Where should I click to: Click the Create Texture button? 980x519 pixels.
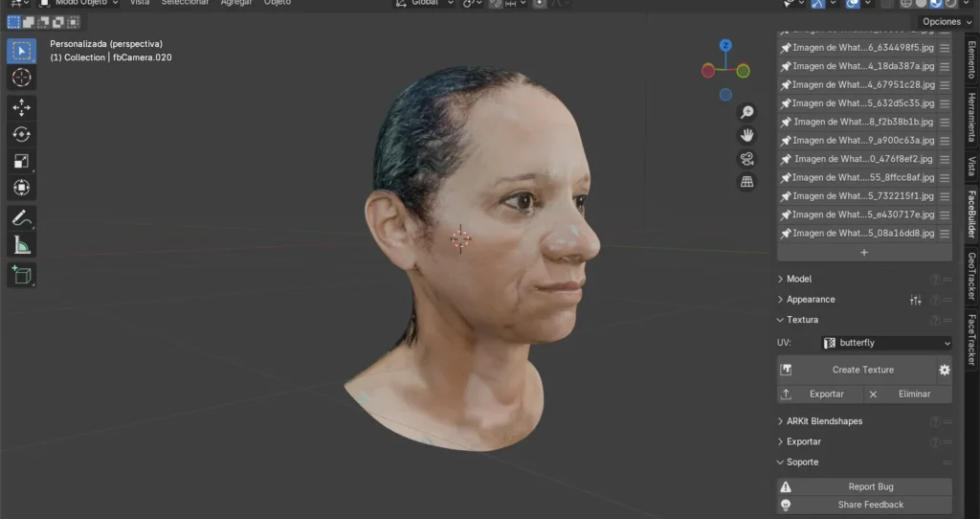(857, 371)
